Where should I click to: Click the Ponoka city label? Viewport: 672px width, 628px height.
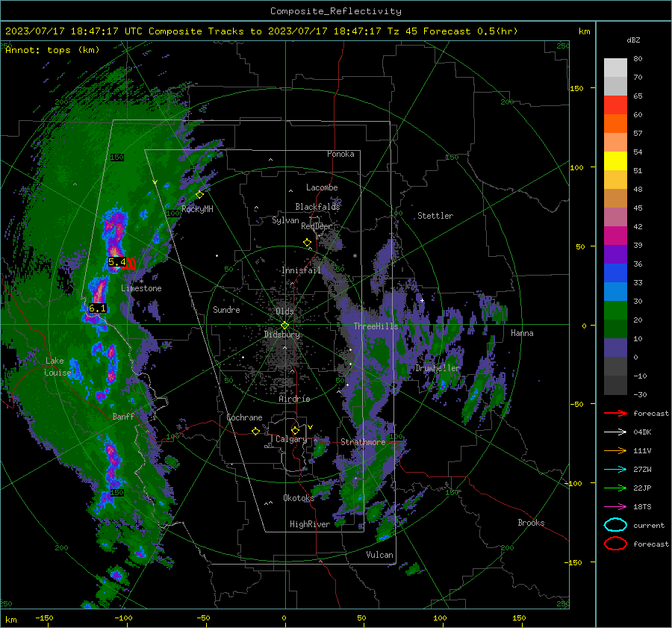tap(340, 155)
